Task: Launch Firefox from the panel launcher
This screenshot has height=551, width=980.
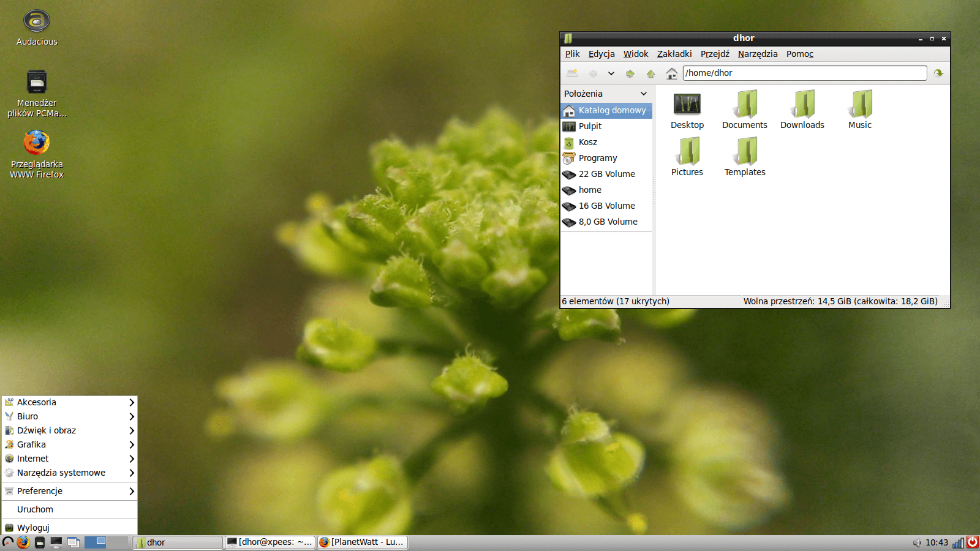Action: pos(23,542)
